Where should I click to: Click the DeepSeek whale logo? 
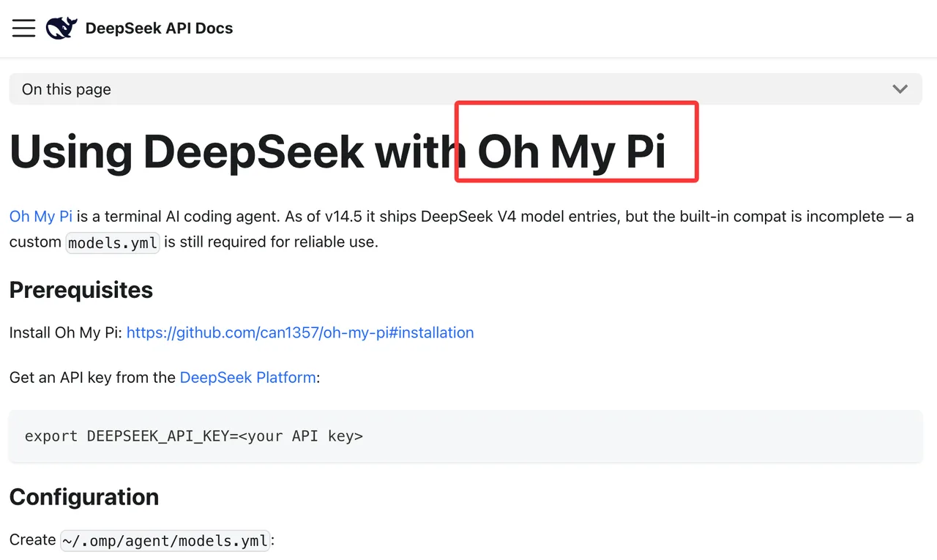[x=61, y=29]
